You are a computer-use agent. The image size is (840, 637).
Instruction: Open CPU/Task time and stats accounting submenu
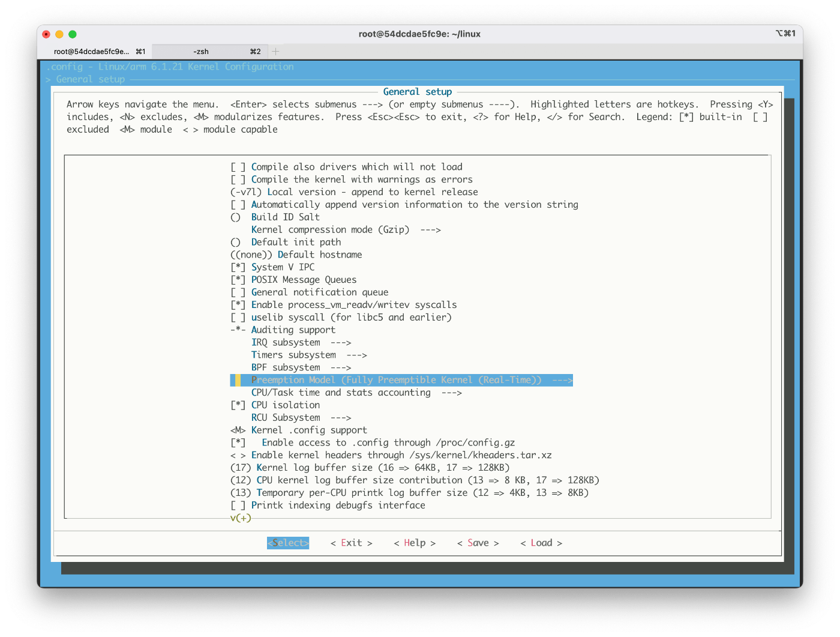click(x=356, y=393)
